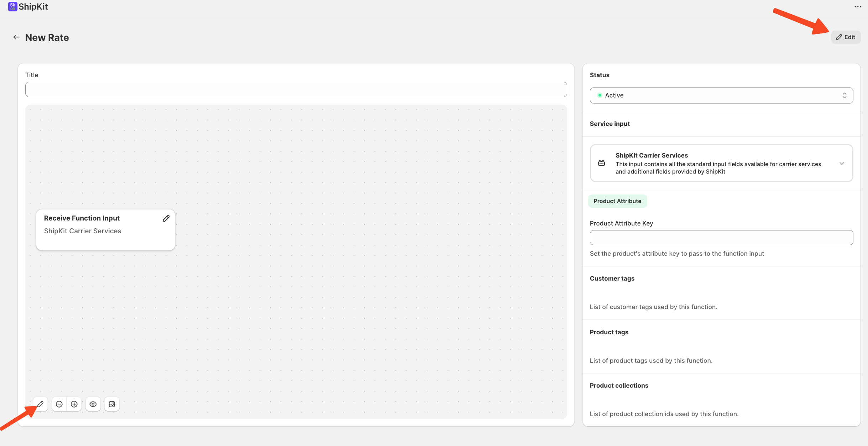Click the canvas pencil edit tool

(41, 404)
